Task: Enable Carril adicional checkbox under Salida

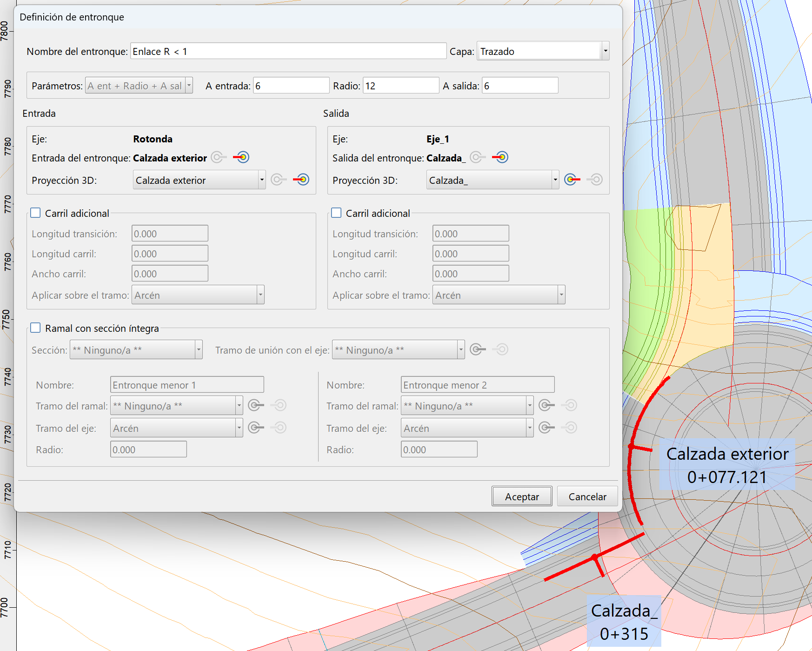Action: [337, 213]
